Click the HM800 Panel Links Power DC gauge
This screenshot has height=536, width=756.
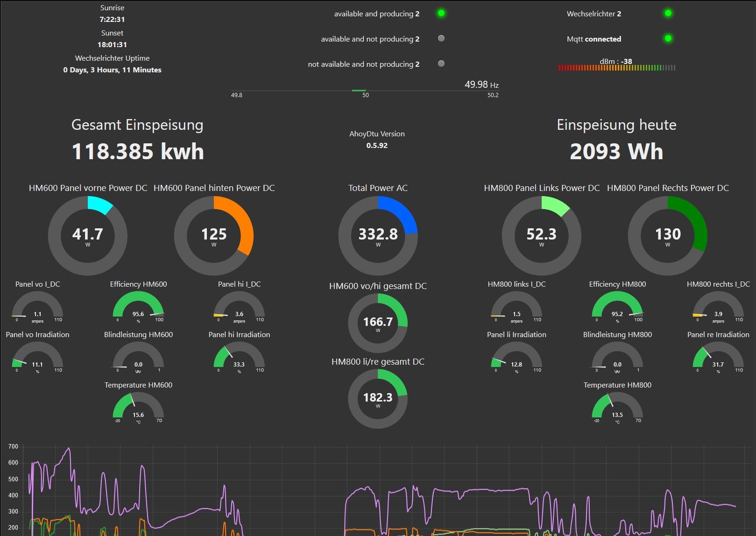click(542, 236)
